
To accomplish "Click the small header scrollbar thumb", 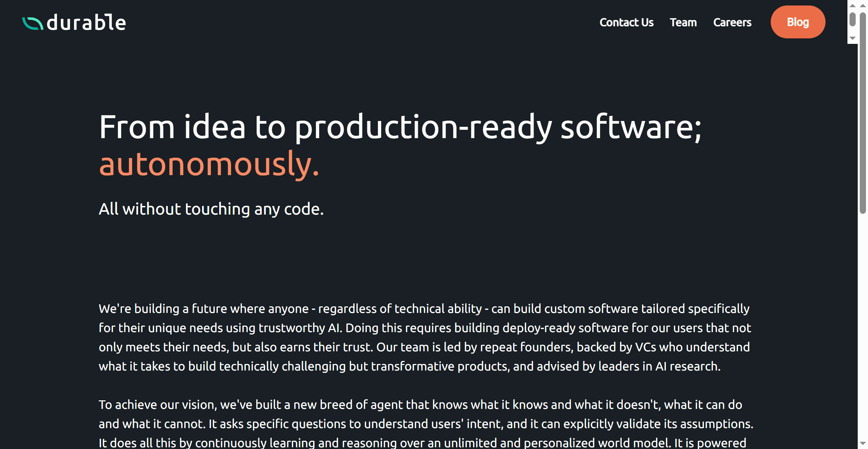I will click(x=853, y=19).
